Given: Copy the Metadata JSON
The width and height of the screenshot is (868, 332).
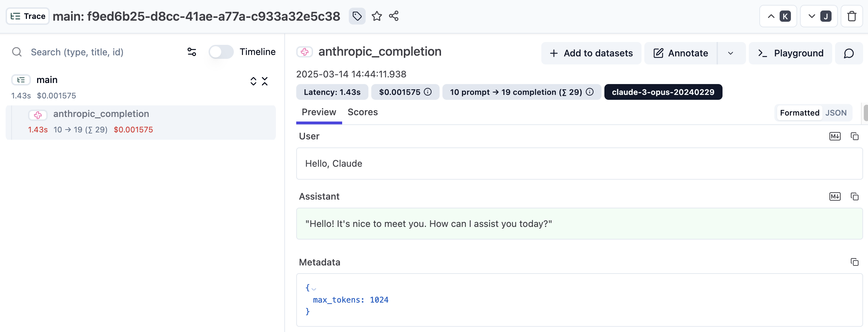Looking at the screenshot, I should click(855, 262).
